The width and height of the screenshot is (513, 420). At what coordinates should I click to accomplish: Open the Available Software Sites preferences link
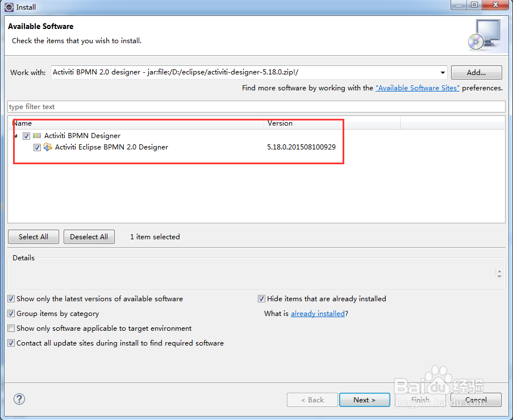tap(417, 88)
